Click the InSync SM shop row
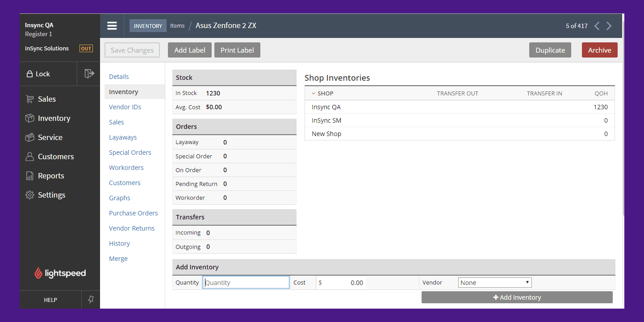The width and height of the screenshot is (644, 322). click(460, 120)
